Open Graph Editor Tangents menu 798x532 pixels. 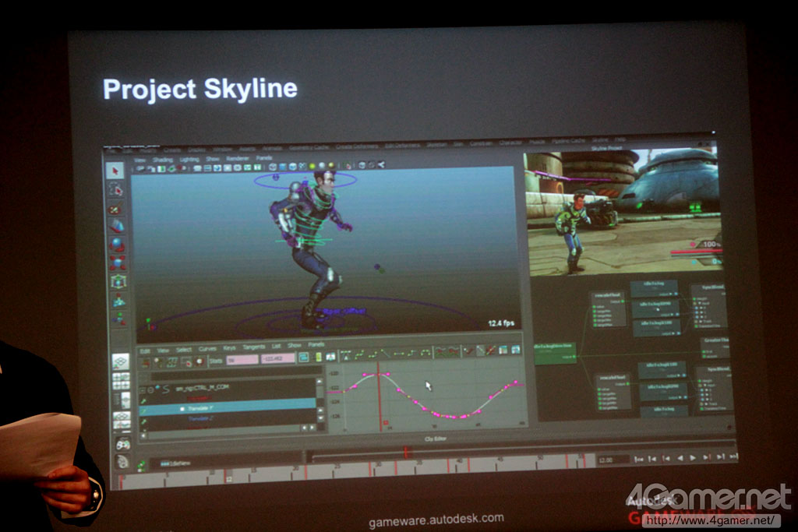tap(254, 347)
